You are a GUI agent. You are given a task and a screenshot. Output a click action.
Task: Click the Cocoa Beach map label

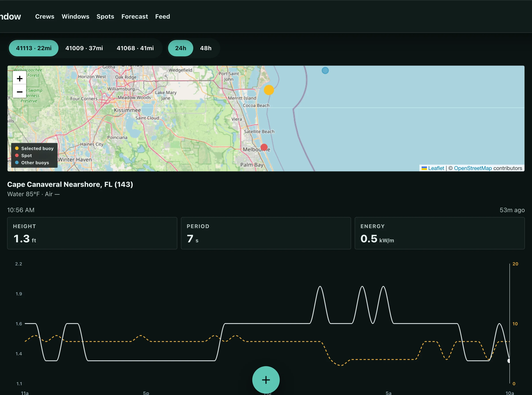(256, 105)
